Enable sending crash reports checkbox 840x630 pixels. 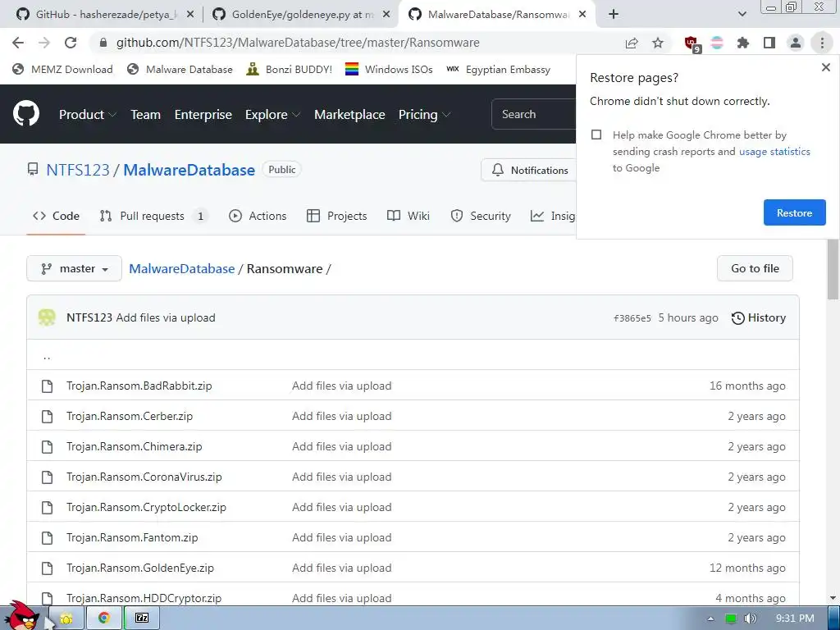596,135
